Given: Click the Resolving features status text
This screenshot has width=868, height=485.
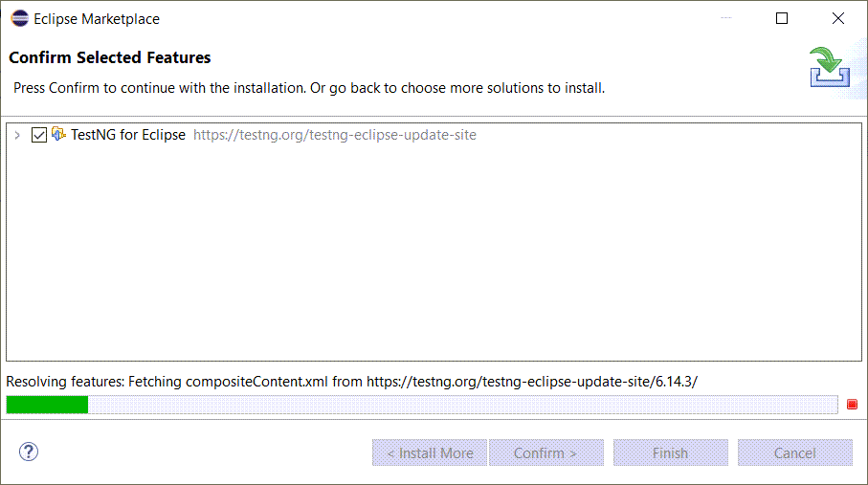Looking at the screenshot, I should point(351,382).
